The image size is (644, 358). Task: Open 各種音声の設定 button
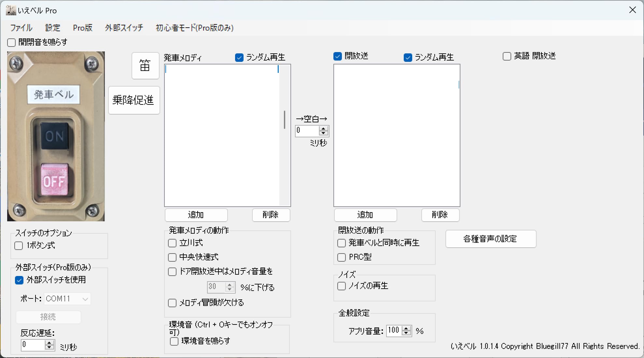click(x=490, y=239)
